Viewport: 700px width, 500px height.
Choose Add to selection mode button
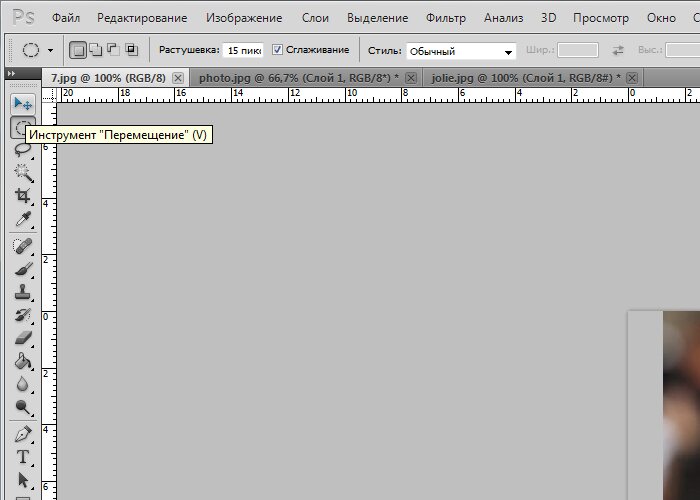pyautogui.click(x=96, y=49)
